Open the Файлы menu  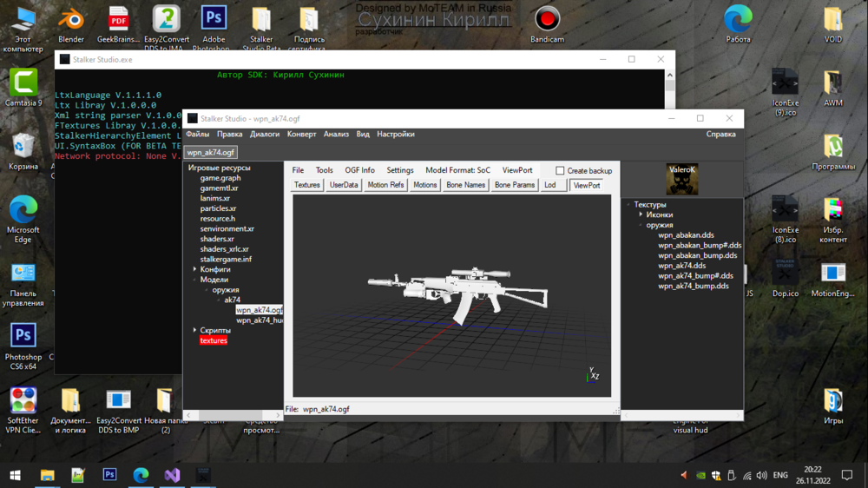[198, 135]
